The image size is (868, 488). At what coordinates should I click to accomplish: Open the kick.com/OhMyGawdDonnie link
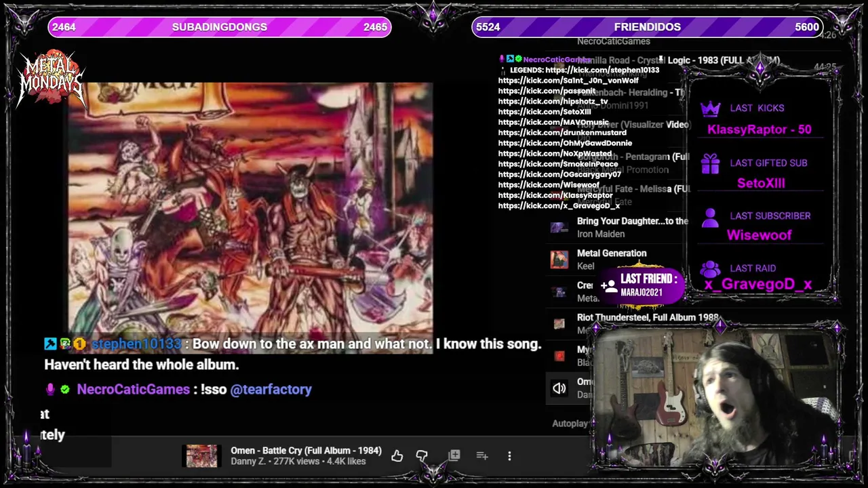point(565,143)
